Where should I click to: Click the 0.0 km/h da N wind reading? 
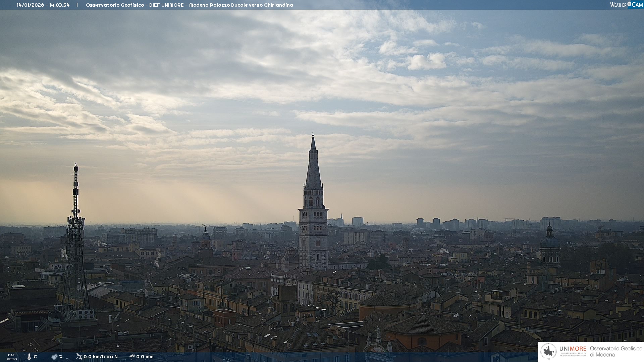pos(101,357)
